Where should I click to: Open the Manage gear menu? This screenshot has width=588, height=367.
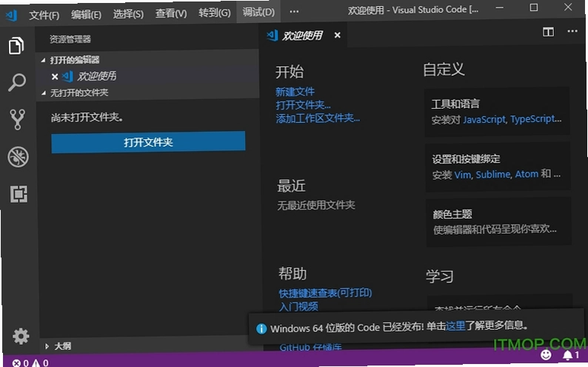click(21, 336)
